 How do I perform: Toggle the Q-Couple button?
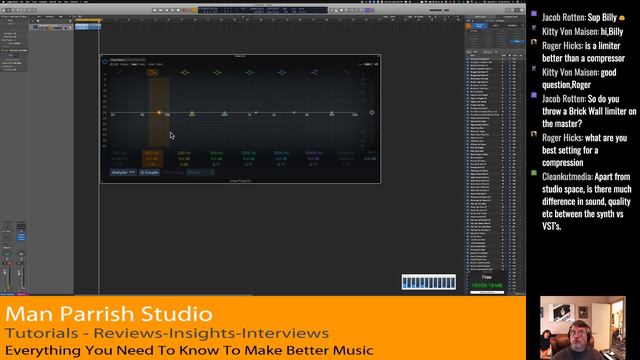pyautogui.click(x=149, y=173)
